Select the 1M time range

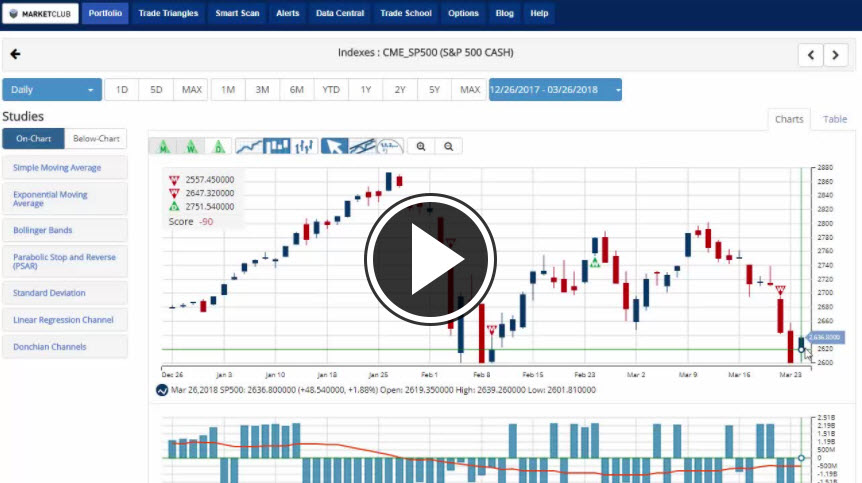228,90
